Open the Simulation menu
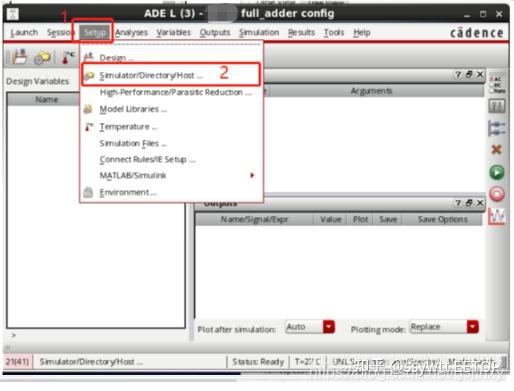 (259, 33)
